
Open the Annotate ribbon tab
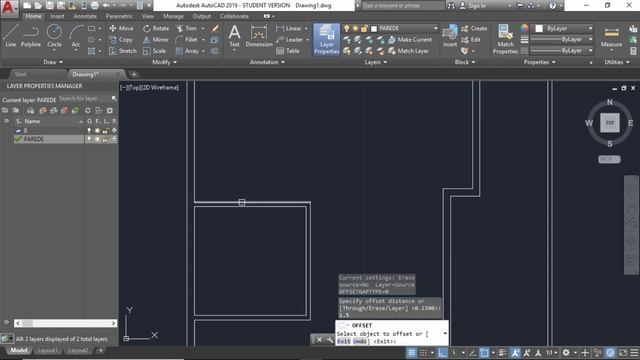click(85, 16)
